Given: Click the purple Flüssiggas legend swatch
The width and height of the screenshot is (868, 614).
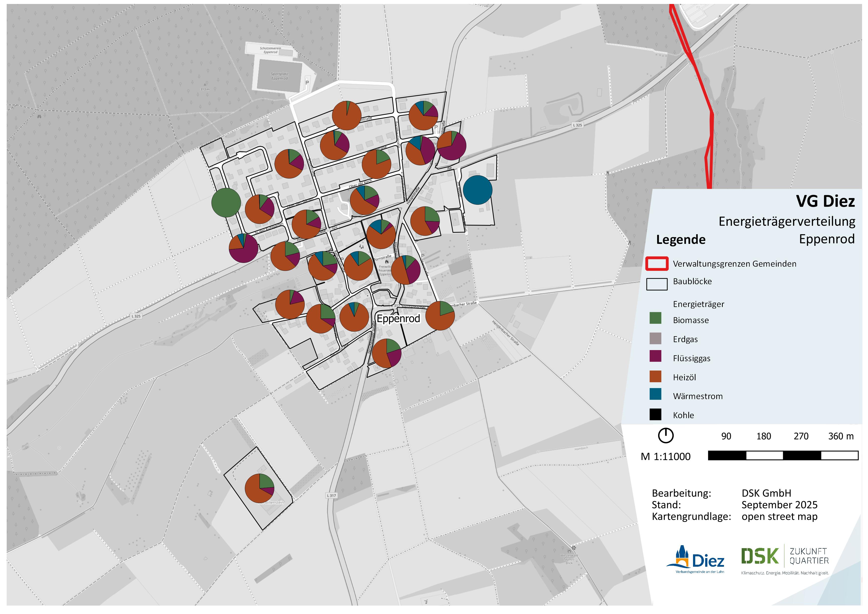Looking at the screenshot, I should tap(655, 356).
